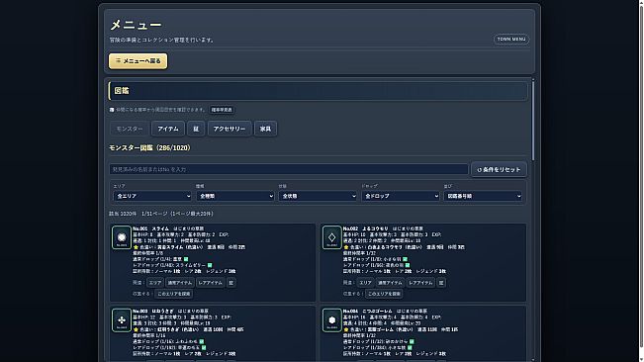Click the メニュー page title
Screen dimensions: 644x362
coord(136,25)
